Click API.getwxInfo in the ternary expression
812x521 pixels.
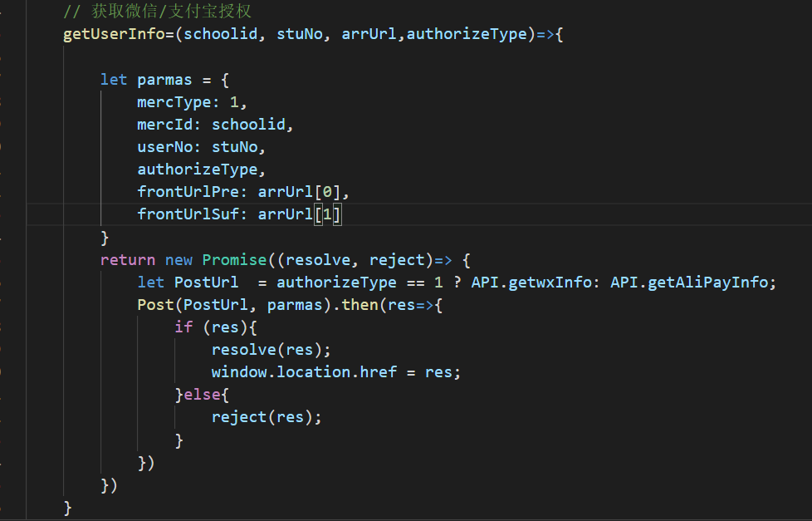pyautogui.click(x=531, y=282)
